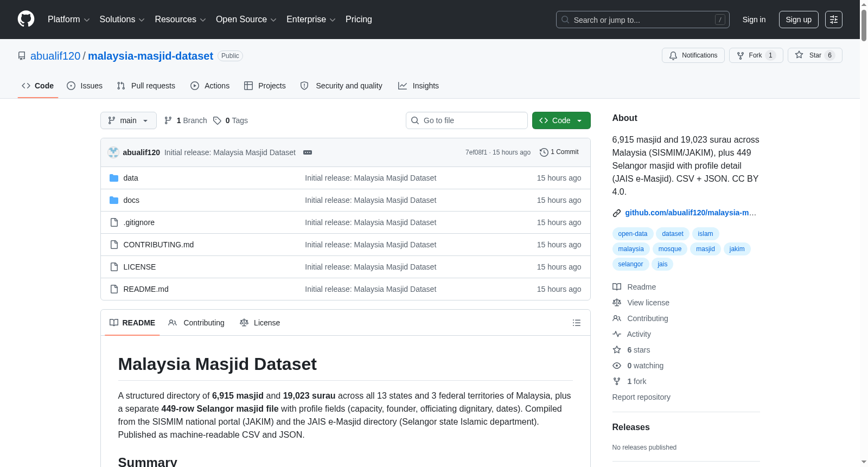Viewport: 868px width, 467px height.
Task: Expand the Solutions menu
Action: click(122, 20)
